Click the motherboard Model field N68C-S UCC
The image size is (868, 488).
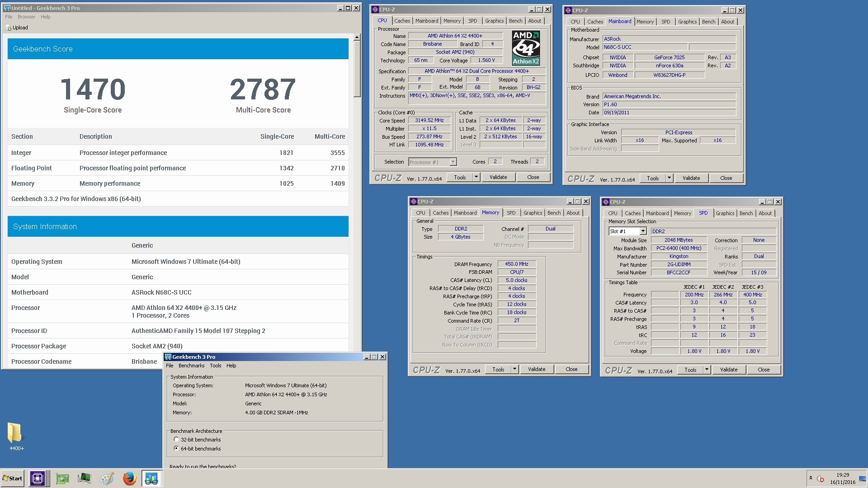645,47
